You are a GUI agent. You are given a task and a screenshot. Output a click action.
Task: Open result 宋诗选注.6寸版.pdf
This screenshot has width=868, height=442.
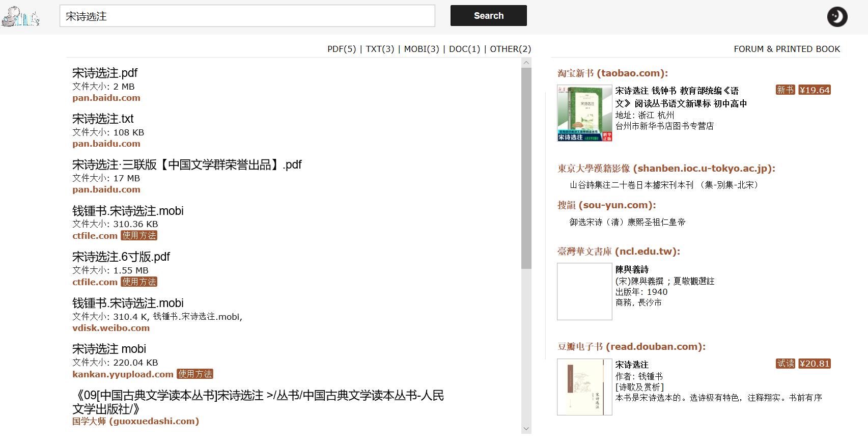click(121, 257)
